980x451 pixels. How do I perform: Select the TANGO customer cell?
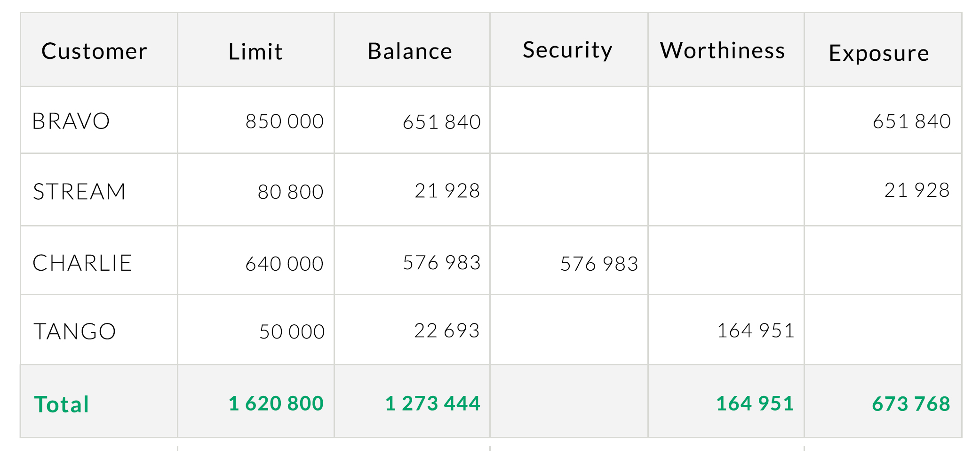click(x=75, y=331)
